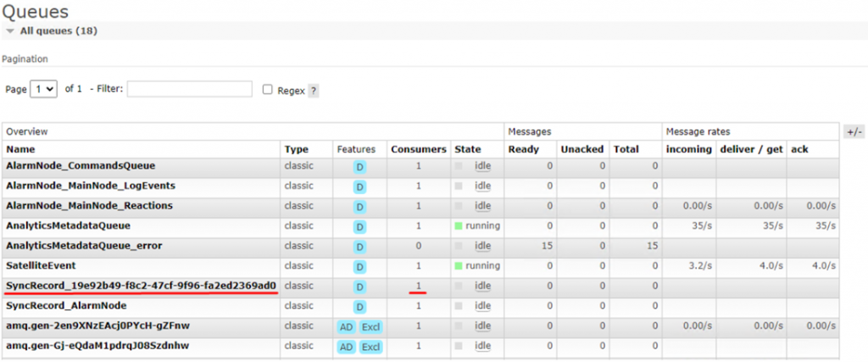Viewport: 868px width, 362px height.
Task: Click the question mark help icon beside Regex
Action: 314,91
